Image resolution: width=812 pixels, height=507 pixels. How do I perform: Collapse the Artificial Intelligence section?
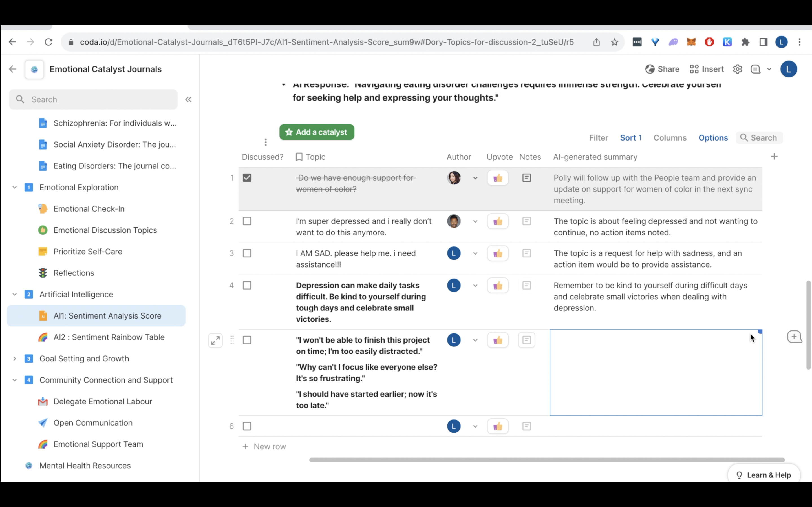coord(14,294)
